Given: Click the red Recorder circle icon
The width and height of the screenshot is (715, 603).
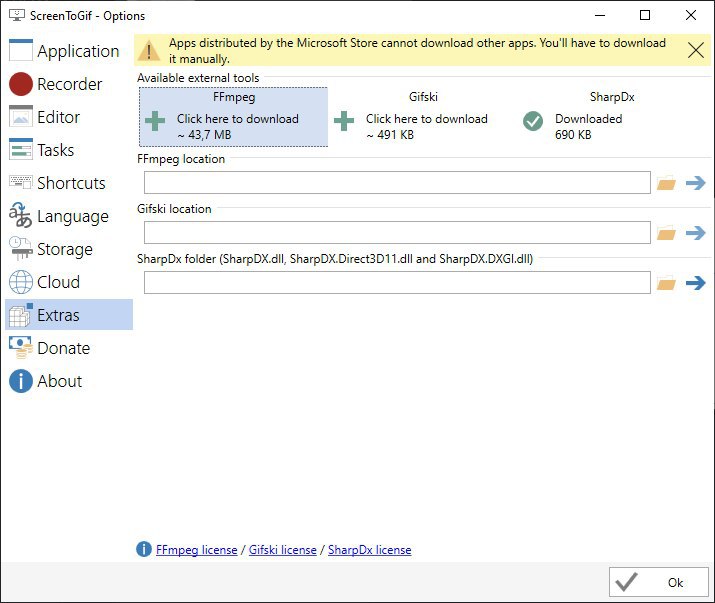Looking at the screenshot, I should pyautogui.click(x=21, y=84).
